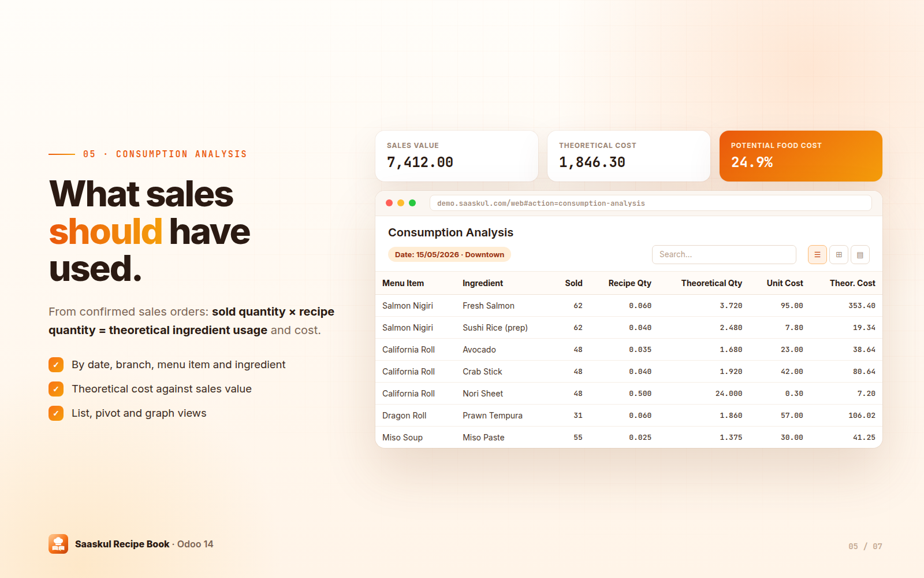
Task: Select 'Sushi Rice (prep)' ingredient cell
Action: (495, 328)
